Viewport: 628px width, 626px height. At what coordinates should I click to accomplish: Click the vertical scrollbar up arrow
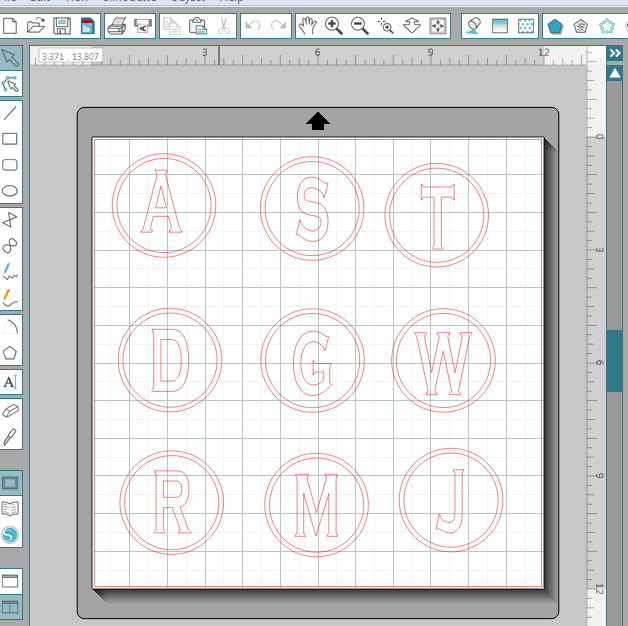click(x=615, y=73)
